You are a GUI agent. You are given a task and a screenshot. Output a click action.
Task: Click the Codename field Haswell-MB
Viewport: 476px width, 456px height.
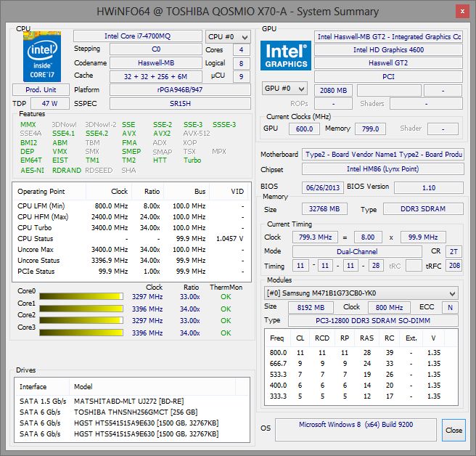[156, 63]
